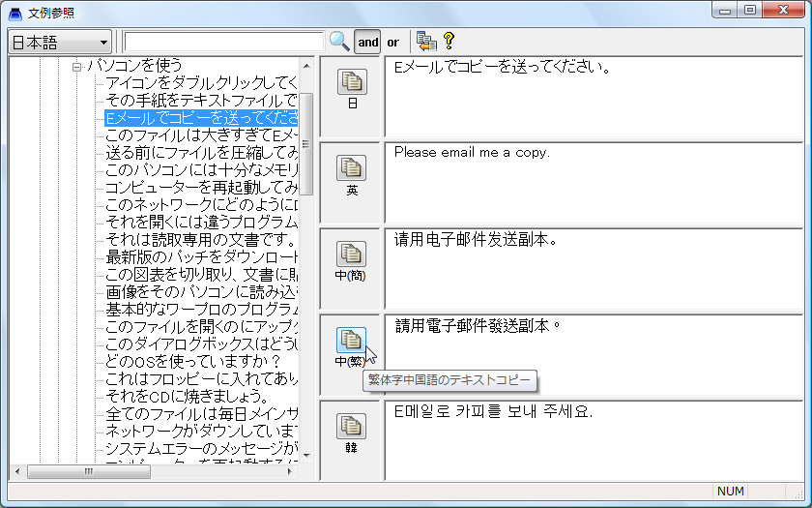Image resolution: width=812 pixels, height=508 pixels.
Task: Select その手紙をテキストファイルで sentence
Action: point(201,100)
